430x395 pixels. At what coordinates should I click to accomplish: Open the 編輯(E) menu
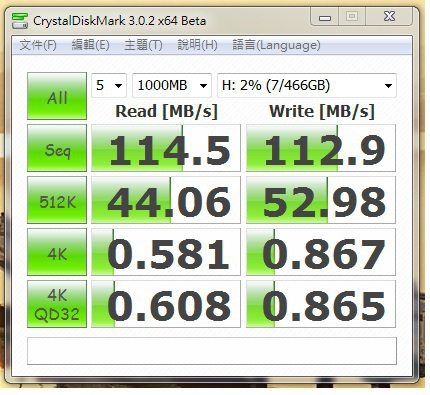pos(90,45)
